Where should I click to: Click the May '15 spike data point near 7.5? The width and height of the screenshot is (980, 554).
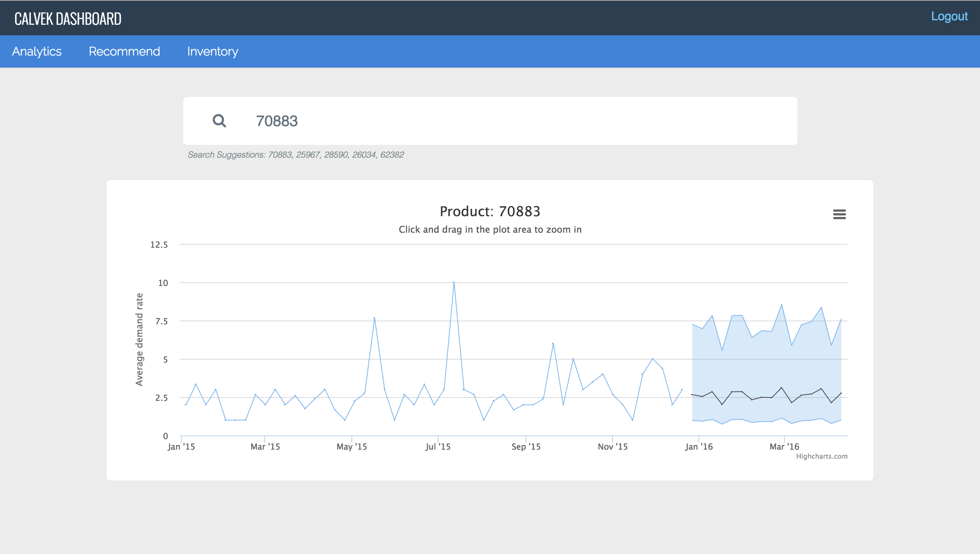click(x=374, y=318)
